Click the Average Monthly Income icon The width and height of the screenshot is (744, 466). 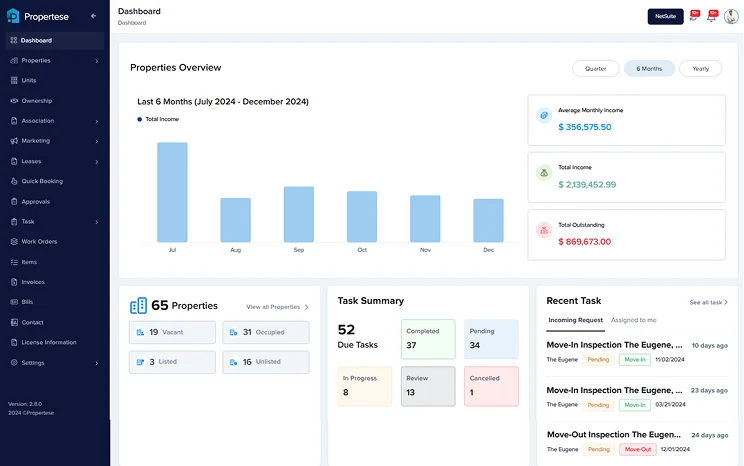point(543,115)
